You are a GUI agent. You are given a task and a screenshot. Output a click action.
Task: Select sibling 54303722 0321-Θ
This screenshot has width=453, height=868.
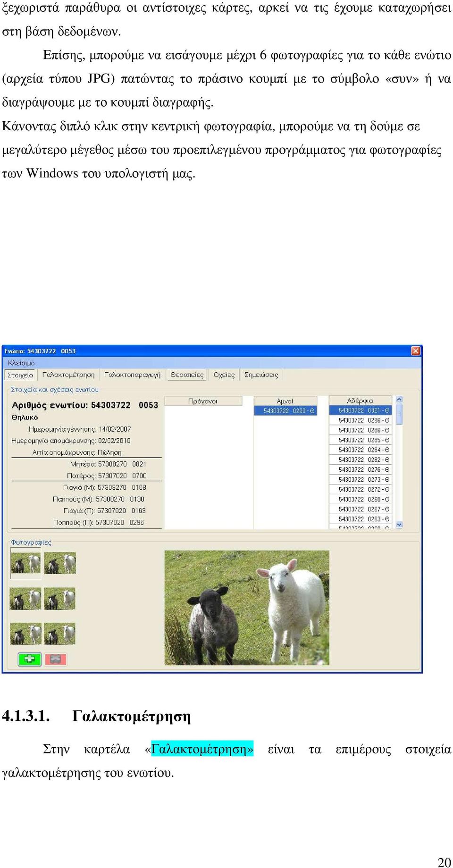[x=361, y=410]
